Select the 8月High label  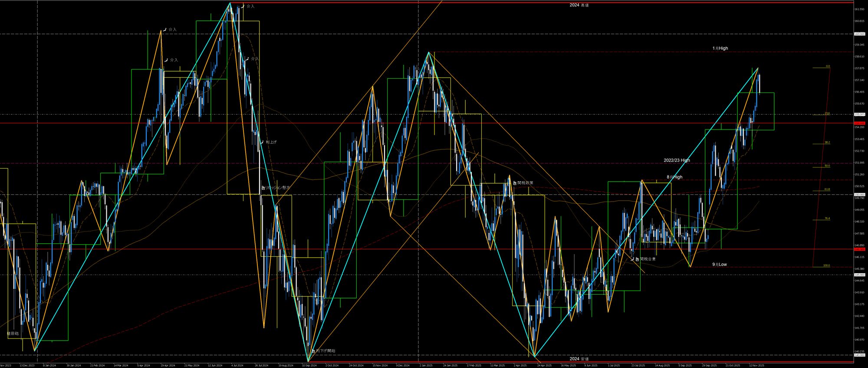674,177
